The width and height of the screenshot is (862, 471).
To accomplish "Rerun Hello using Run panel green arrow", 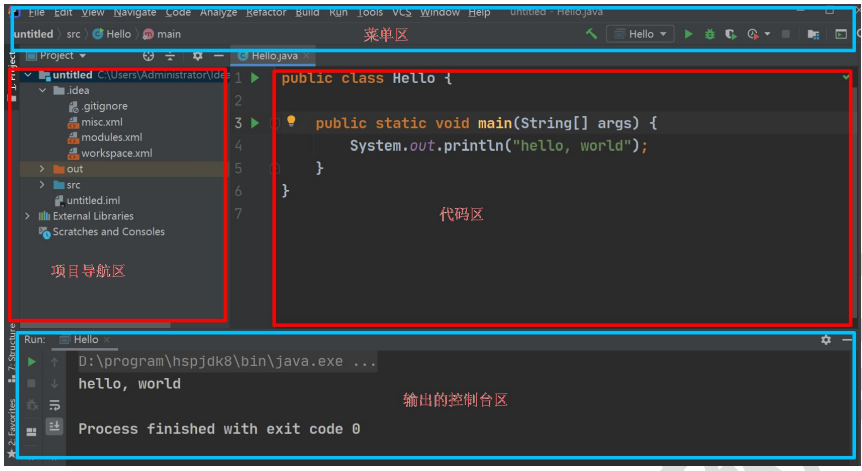I will click(32, 362).
